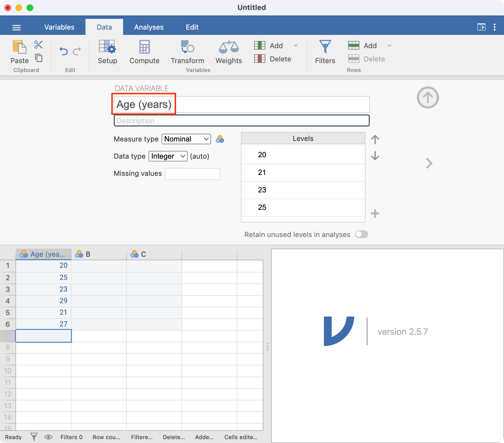Open the variable Setup tool
This screenshot has width=504, height=443.
[x=107, y=47]
